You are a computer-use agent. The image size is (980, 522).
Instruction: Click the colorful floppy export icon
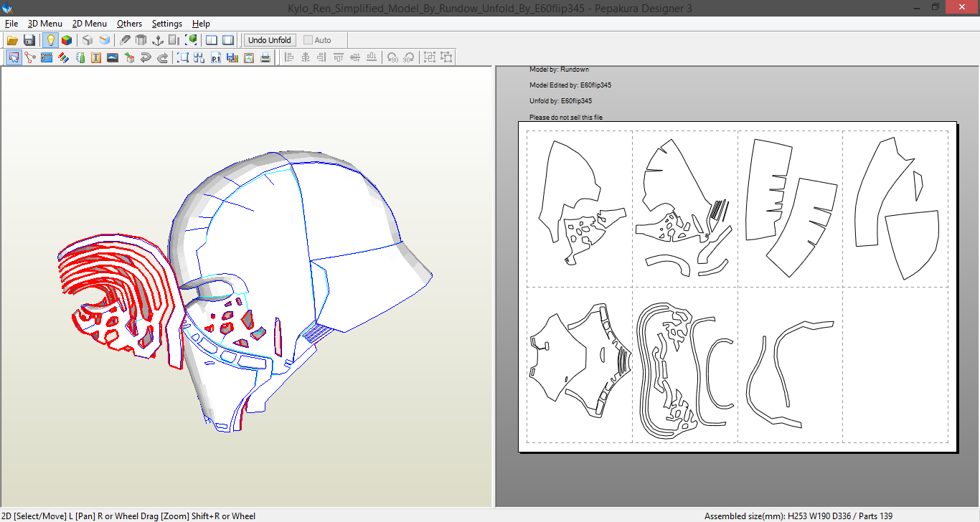click(x=232, y=57)
